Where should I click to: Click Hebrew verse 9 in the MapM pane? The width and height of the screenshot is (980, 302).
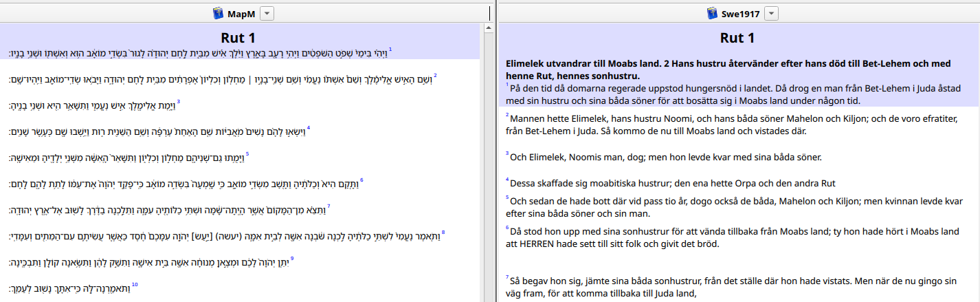(151, 261)
